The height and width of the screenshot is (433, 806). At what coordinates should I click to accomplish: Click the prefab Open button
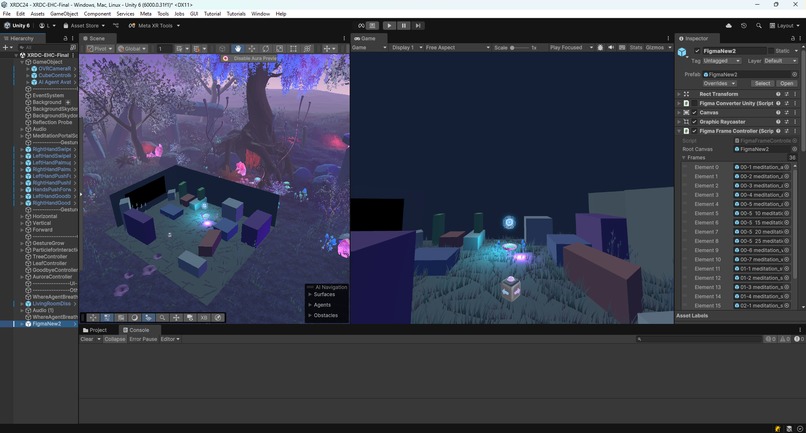[x=786, y=83]
